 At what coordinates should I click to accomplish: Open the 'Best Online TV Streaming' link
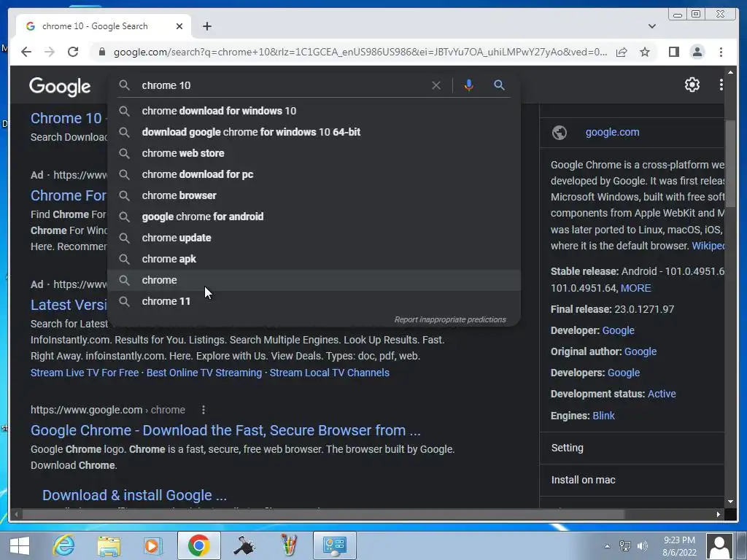coord(204,373)
